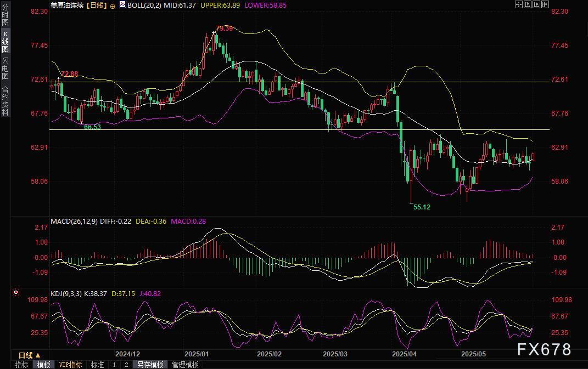
Task: Click the crosshair cursor icon at top right
Action: [519, 4]
